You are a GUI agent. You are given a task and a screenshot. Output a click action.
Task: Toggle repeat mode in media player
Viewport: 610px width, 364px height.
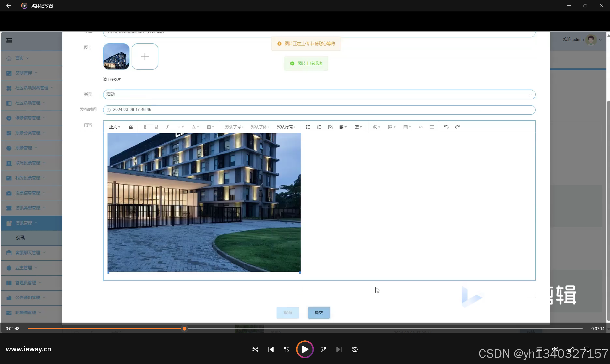pos(355,349)
